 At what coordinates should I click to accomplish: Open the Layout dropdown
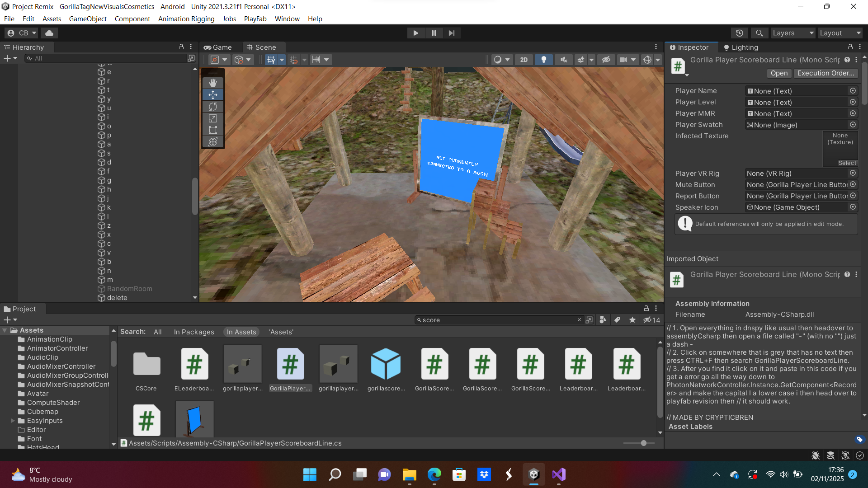pyautogui.click(x=840, y=33)
